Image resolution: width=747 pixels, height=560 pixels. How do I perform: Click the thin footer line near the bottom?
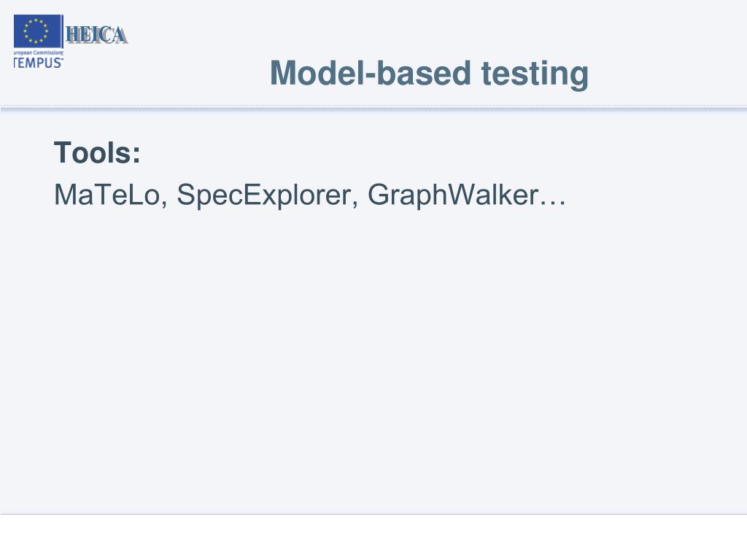[x=373, y=514]
